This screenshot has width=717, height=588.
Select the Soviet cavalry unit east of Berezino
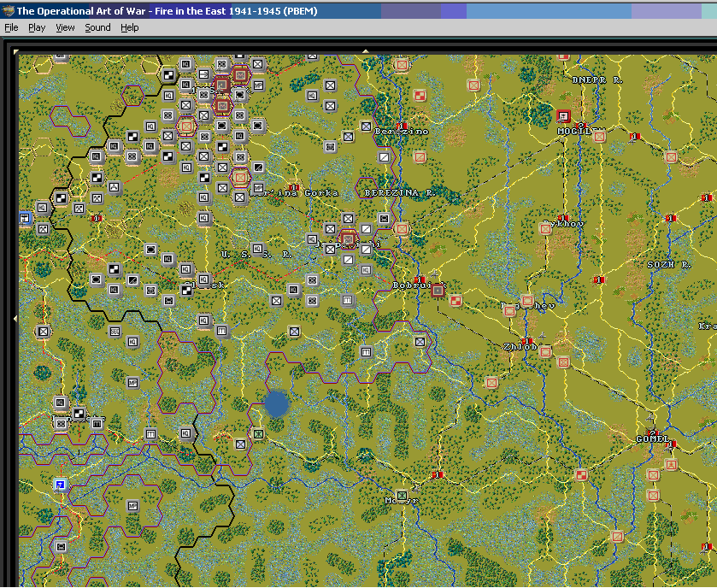pyautogui.click(x=420, y=157)
